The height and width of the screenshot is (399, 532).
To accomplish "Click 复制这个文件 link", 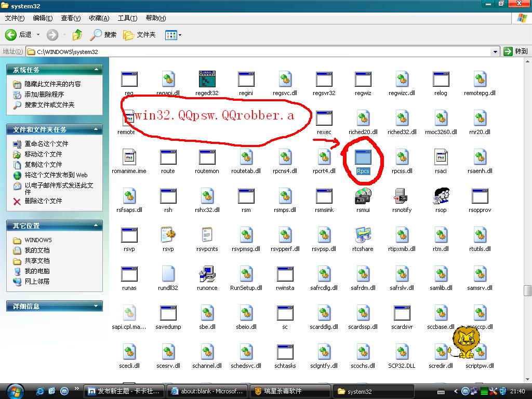I will click(x=43, y=165).
